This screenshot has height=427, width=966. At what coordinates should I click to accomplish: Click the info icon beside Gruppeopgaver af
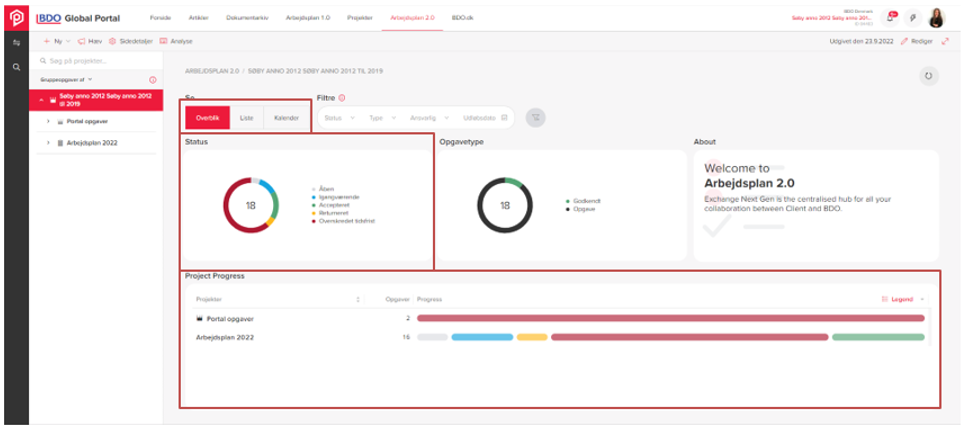click(x=153, y=80)
